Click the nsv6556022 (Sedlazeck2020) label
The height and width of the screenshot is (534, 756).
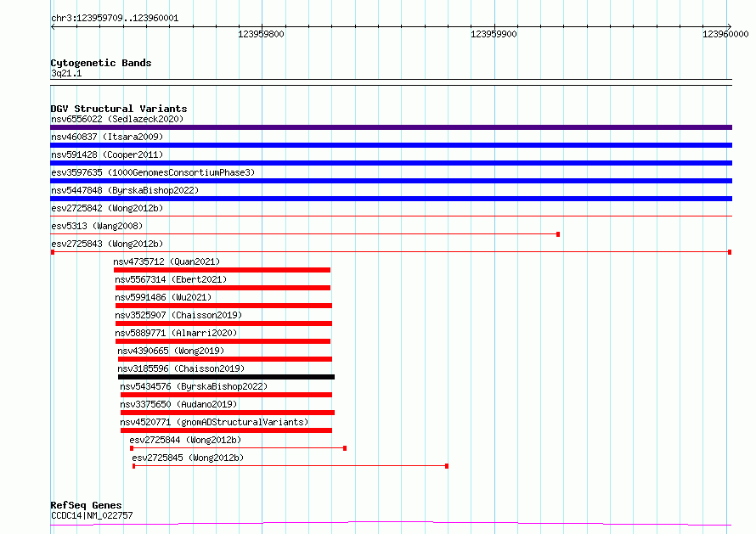point(117,119)
